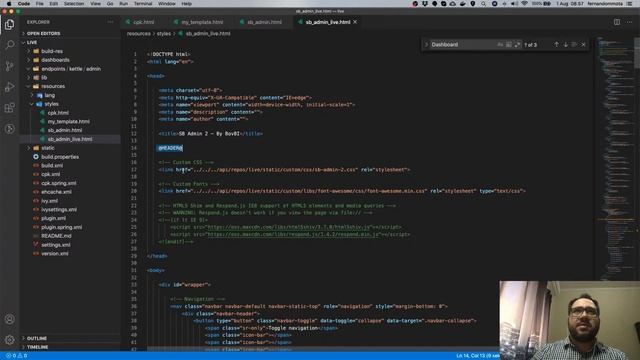Select the sb_admin_live.html tab

pyautogui.click(x=327, y=22)
